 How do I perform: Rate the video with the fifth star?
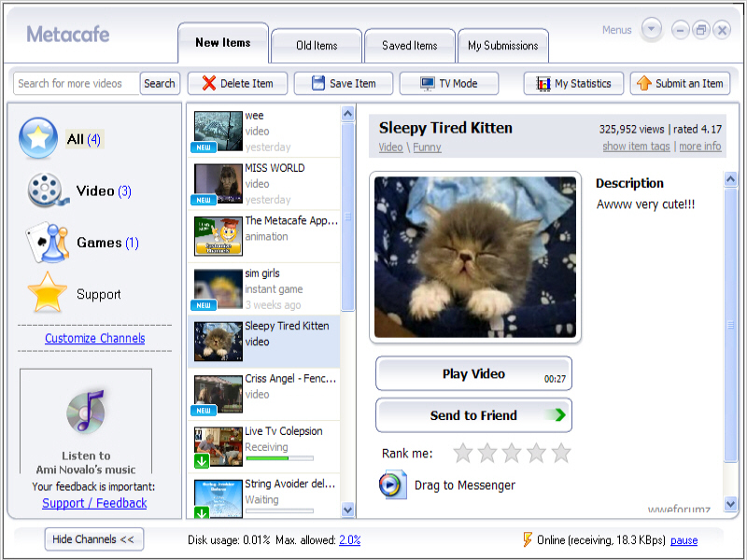(x=561, y=454)
